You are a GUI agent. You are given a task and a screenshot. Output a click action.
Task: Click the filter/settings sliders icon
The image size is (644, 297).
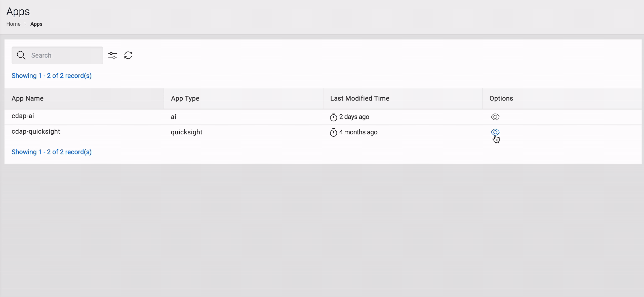[112, 55]
